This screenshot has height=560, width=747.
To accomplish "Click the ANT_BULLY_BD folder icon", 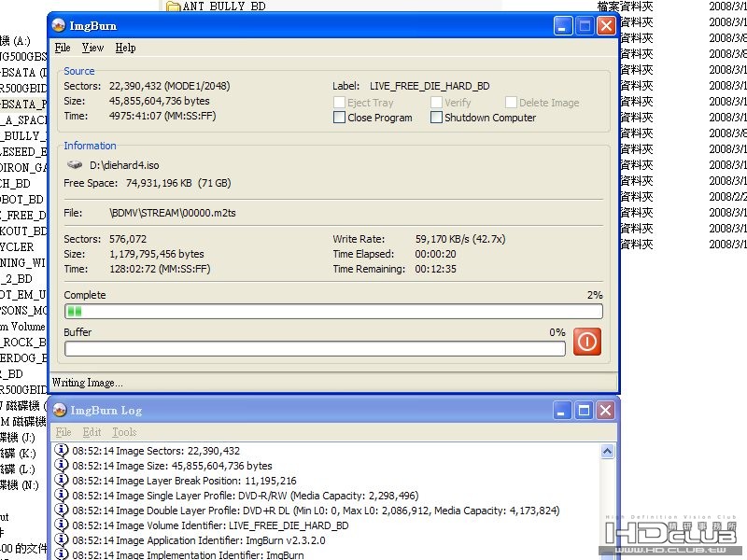I will click(174, 7).
